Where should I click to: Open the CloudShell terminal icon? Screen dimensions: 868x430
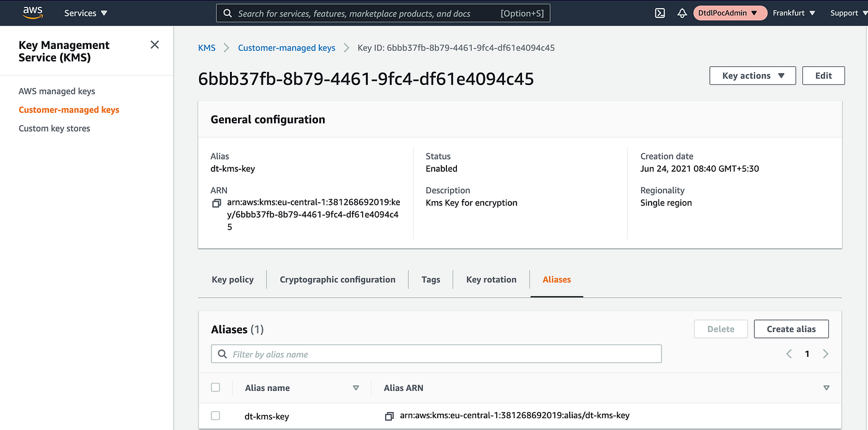(660, 12)
